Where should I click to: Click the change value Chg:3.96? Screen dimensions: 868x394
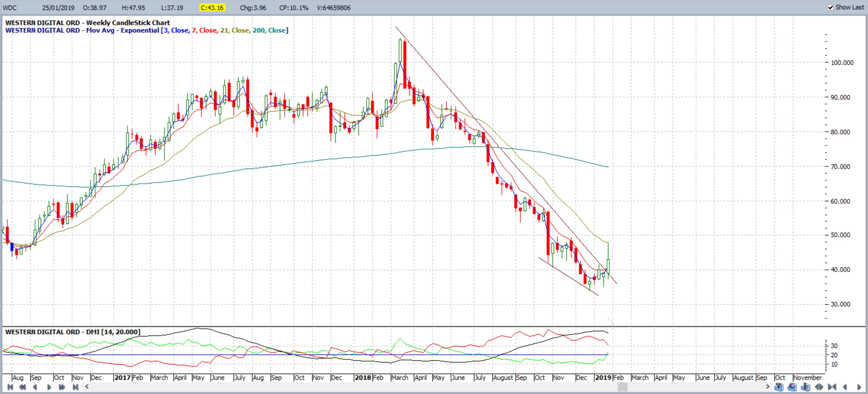coord(253,8)
